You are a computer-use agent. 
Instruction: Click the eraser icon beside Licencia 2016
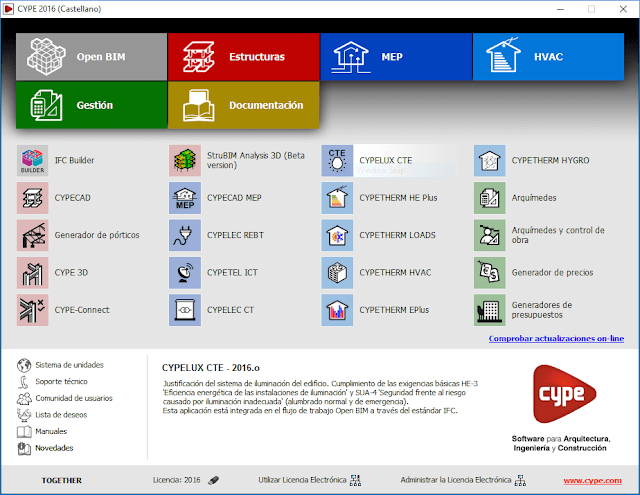tap(213, 480)
